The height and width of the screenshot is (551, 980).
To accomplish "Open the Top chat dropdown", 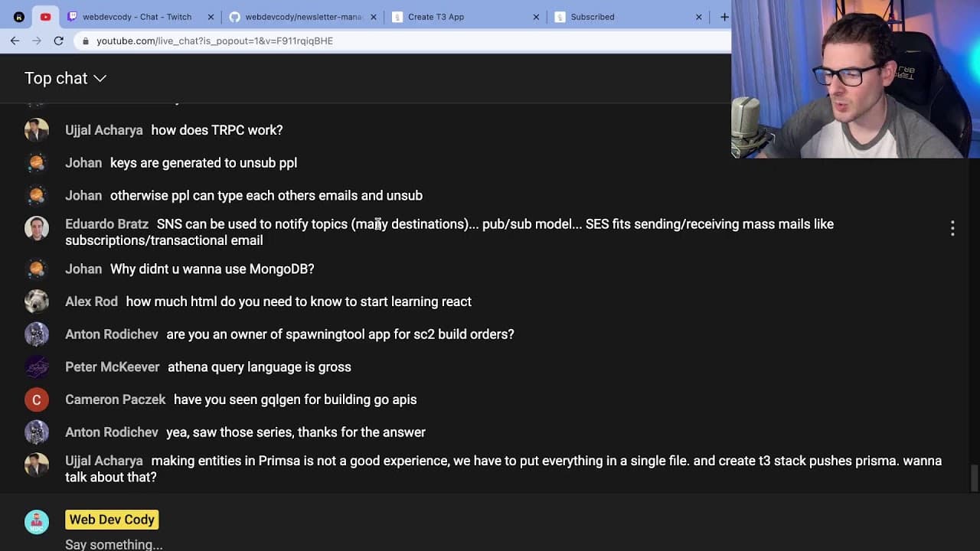I will (65, 78).
